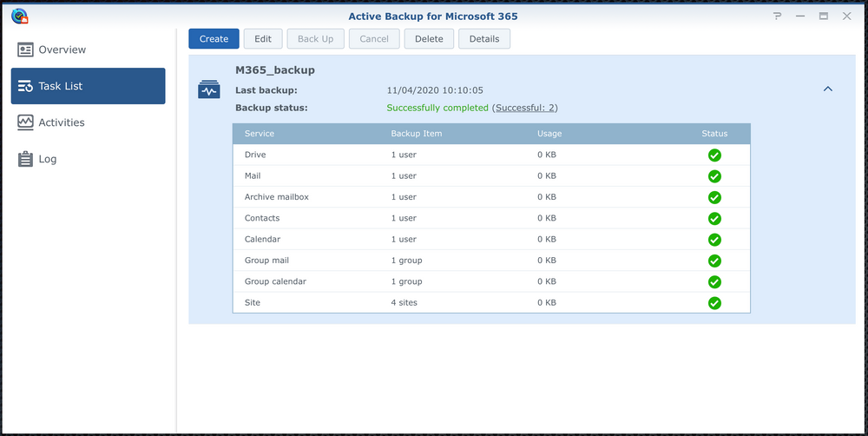Select the Group mail row
868x436 pixels.
click(491, 261)
